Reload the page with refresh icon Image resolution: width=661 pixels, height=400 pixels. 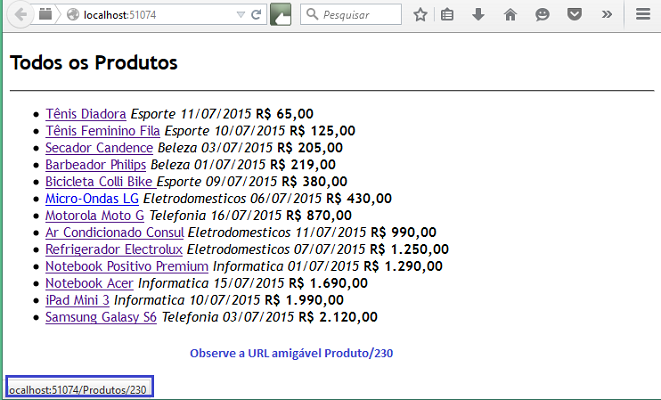256,15
